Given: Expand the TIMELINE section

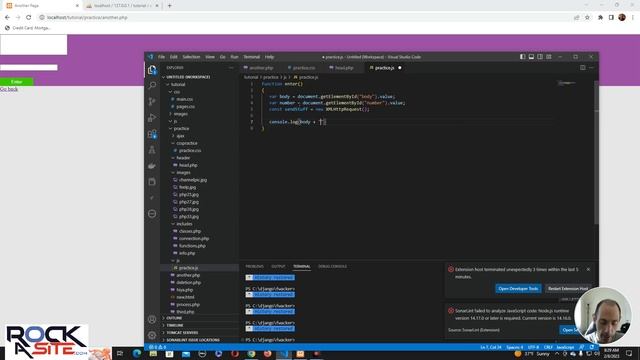Looking at the screenshot, I should tap(175, 325).
